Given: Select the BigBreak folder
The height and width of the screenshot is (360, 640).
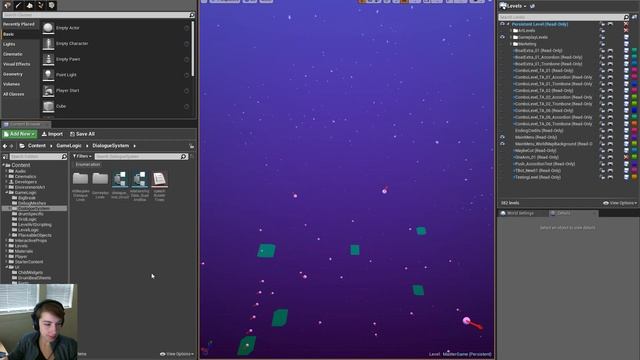Looking at the screenshot, I should point(27,198).
